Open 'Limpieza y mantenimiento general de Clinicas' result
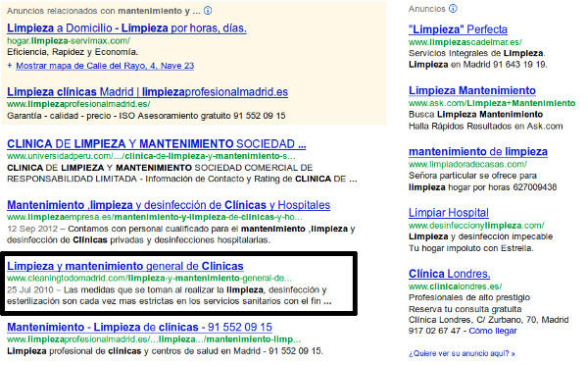588x365 pixels. click(125, 266)
